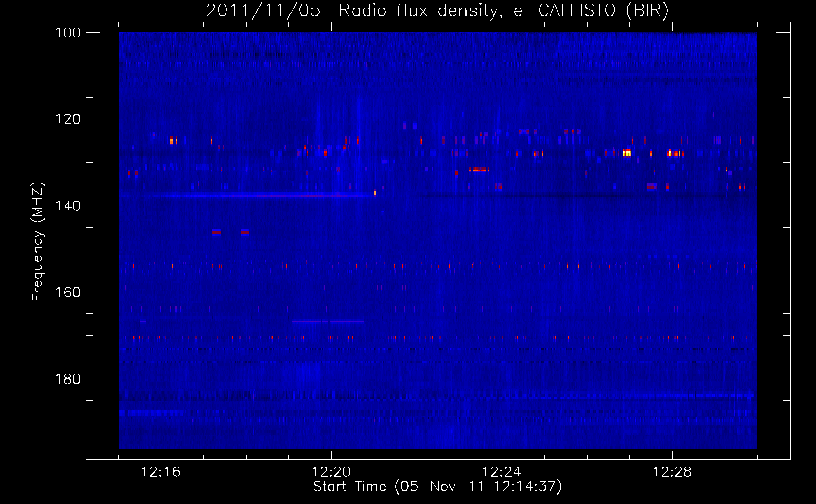Click the bright yellow burst near 12:27
The width and height of the screenshot is (816, 504).
pyautogui.click(x=627, y=153)
